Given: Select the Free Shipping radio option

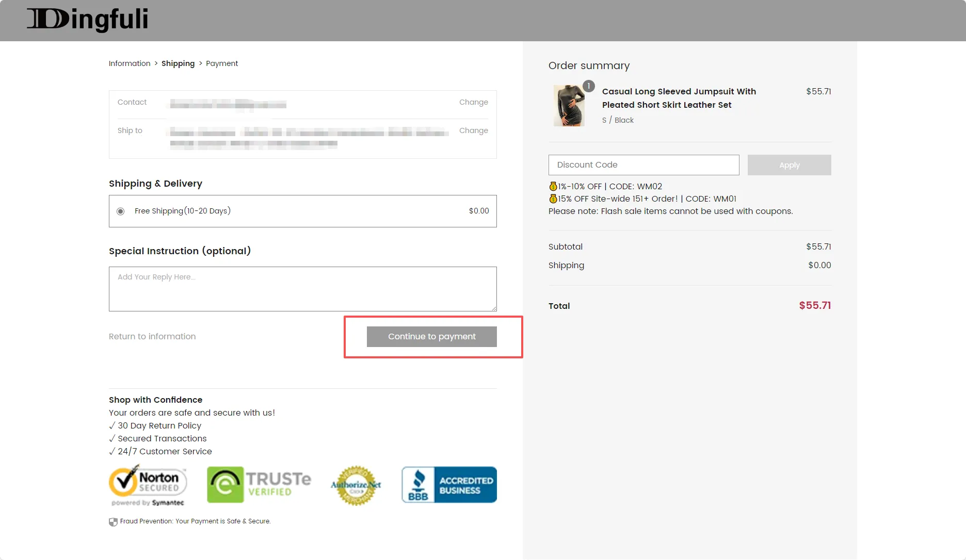Looking at the screenshot, I should pyautogui.click(x=121, y=211).
